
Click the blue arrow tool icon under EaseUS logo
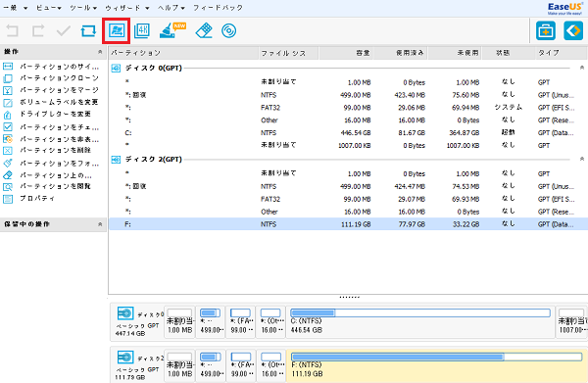coord(573,31)
